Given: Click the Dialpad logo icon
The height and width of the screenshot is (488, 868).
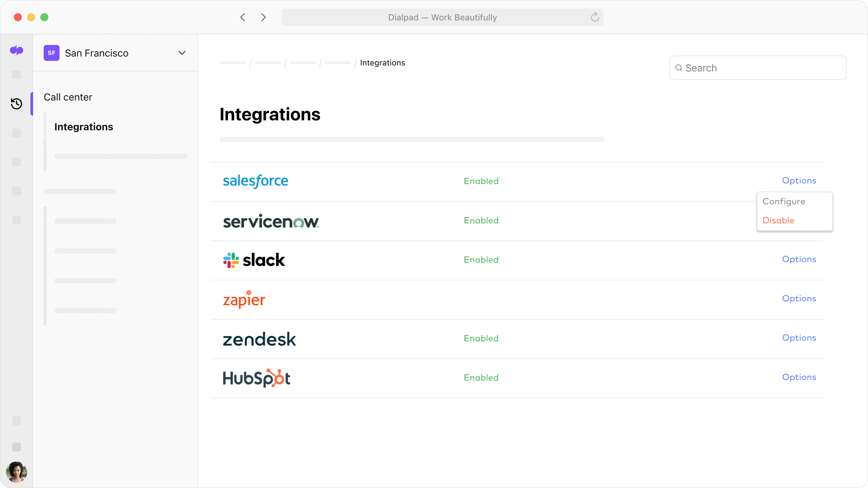Looking at the screenshot, I should tap(17, 51).
